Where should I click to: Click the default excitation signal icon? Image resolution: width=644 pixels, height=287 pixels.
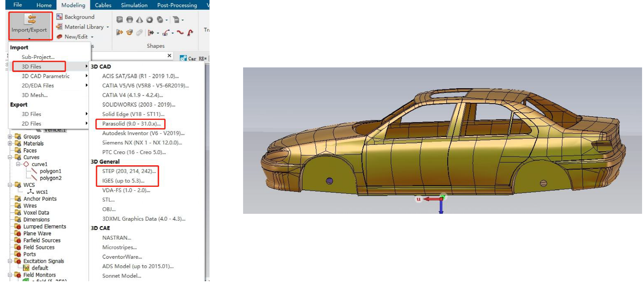(x=26, y=268)
